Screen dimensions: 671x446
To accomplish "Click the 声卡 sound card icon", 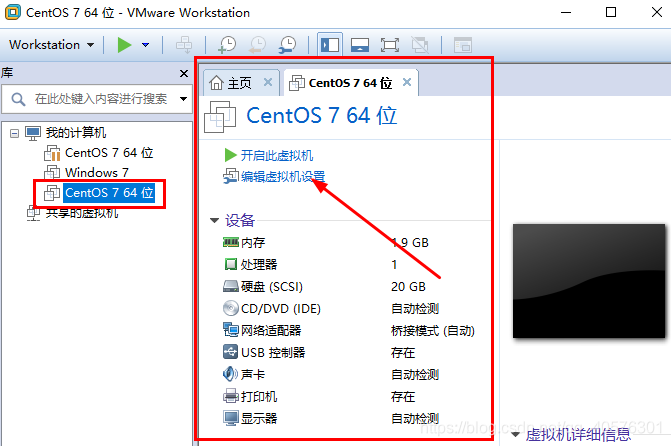I will 230,374.
